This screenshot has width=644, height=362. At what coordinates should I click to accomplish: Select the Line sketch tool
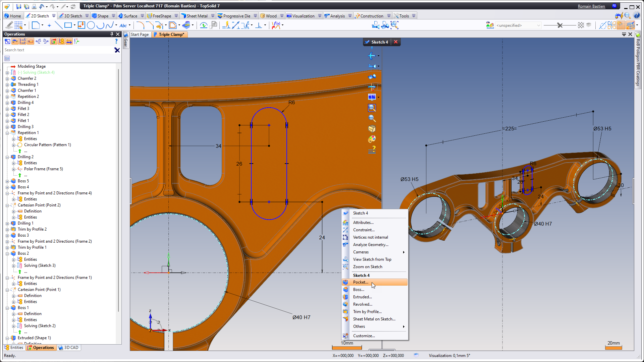(x=58, y=25)
